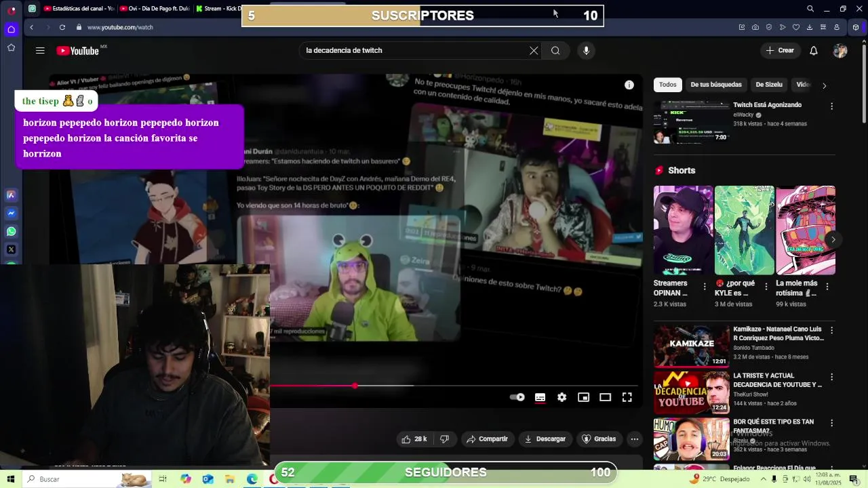868x488 pixels.
Task: Open browser tab search magnifier
Action: pyautogui.click(x=810, y=9)
